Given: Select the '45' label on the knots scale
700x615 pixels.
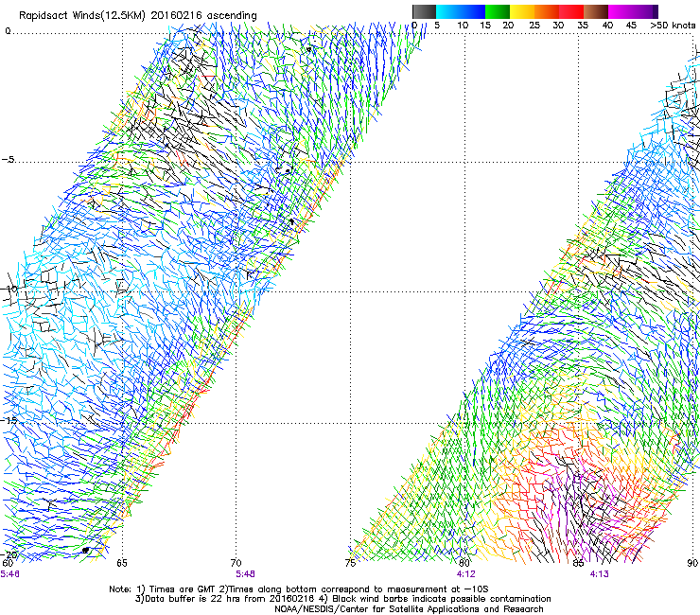Looking at the screenshot, I should 631,26.
